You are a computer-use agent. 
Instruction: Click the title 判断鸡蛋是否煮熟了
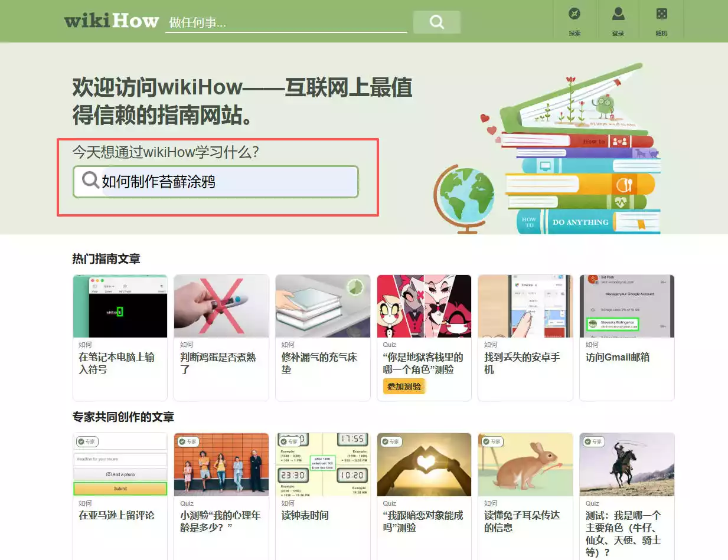click(x=218, y=363)
